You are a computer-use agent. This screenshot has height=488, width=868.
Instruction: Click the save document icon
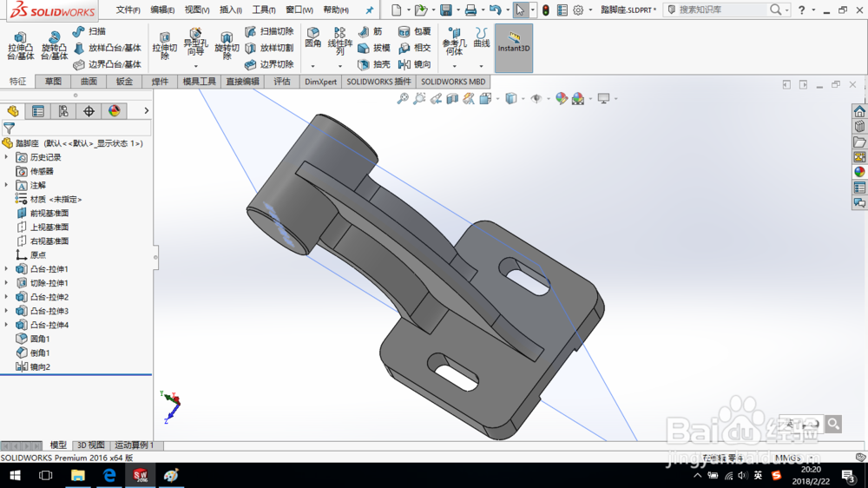pos(445,10)
